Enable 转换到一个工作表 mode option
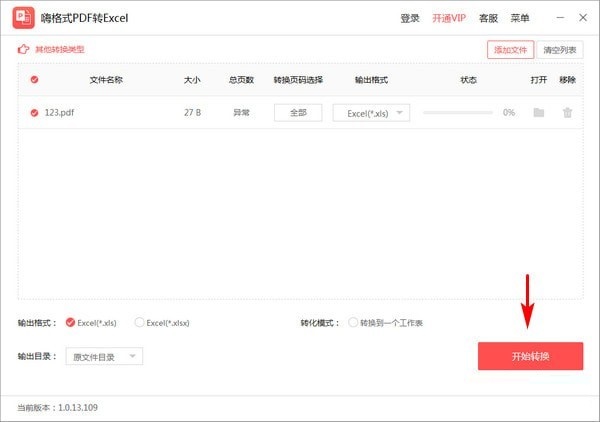 click(x=353, y=323)
